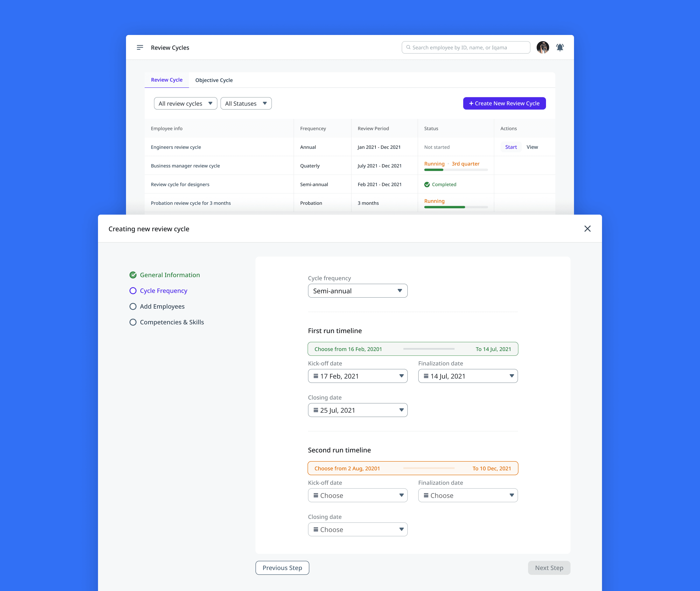The image size is (700, 591).
Task: Click the Business manager cycle progress bar
Action: 456,170
